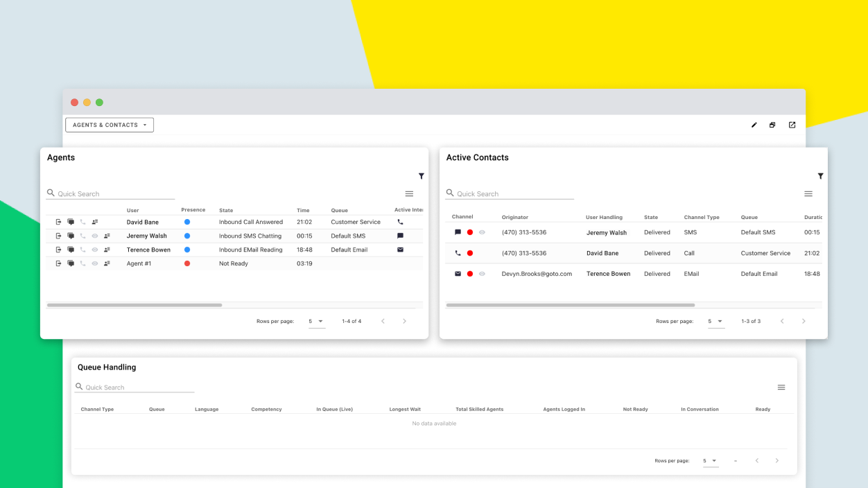The width and height of the screenshot is (868, 488).
Task: Open the Agents panel hamburger menu
Action: pos(409,194)
